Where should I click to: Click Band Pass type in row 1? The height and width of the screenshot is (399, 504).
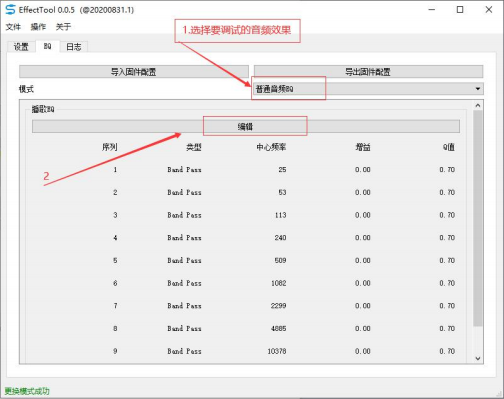[x=184, y=170]
